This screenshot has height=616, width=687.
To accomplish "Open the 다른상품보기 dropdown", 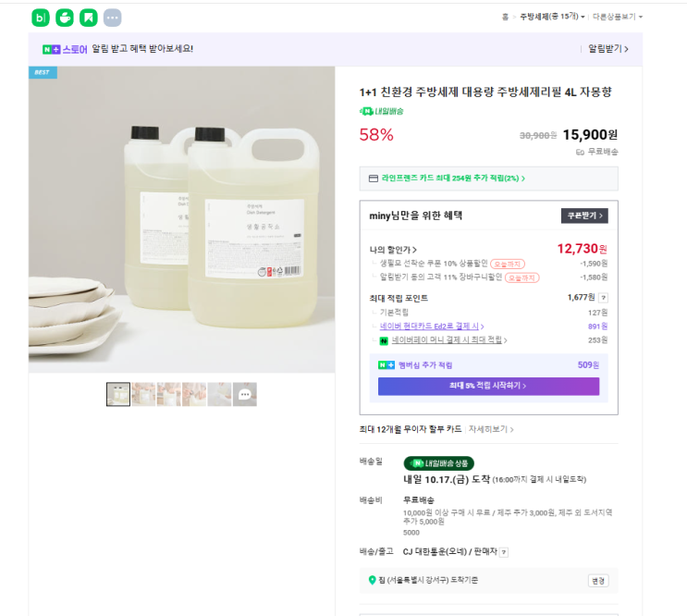I will pyautogui.click(x=618, y=17).
